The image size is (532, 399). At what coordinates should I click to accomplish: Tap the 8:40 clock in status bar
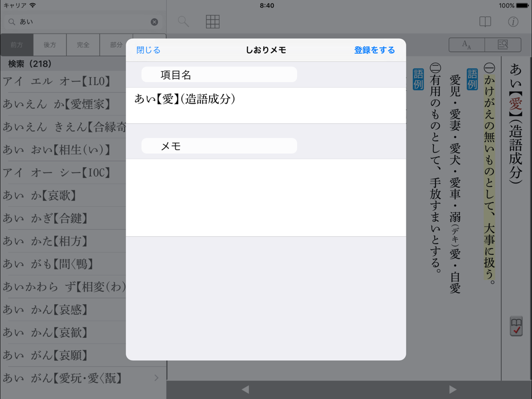coord(267,5)
